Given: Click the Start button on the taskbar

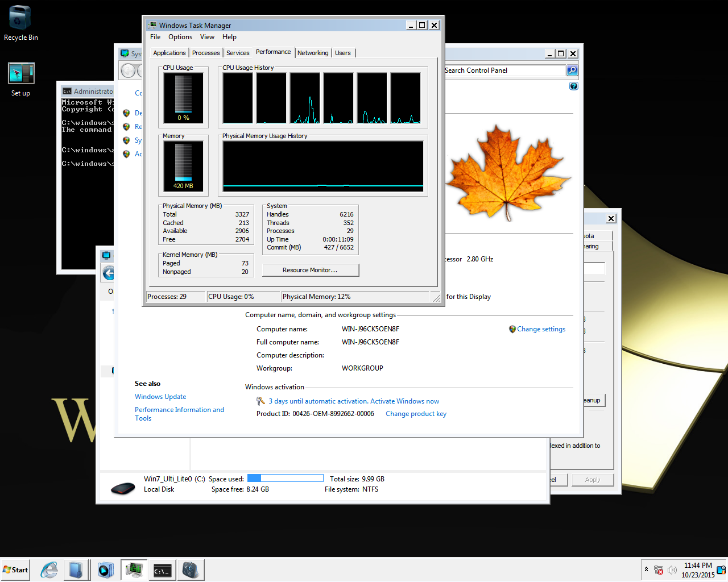Looking at the screenshot, I should [x=15, y=569].
